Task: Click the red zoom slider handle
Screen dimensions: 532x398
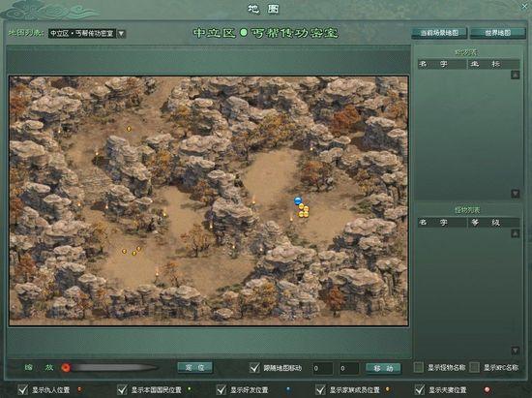Action: pyautogui.click(x=66, y=368)
